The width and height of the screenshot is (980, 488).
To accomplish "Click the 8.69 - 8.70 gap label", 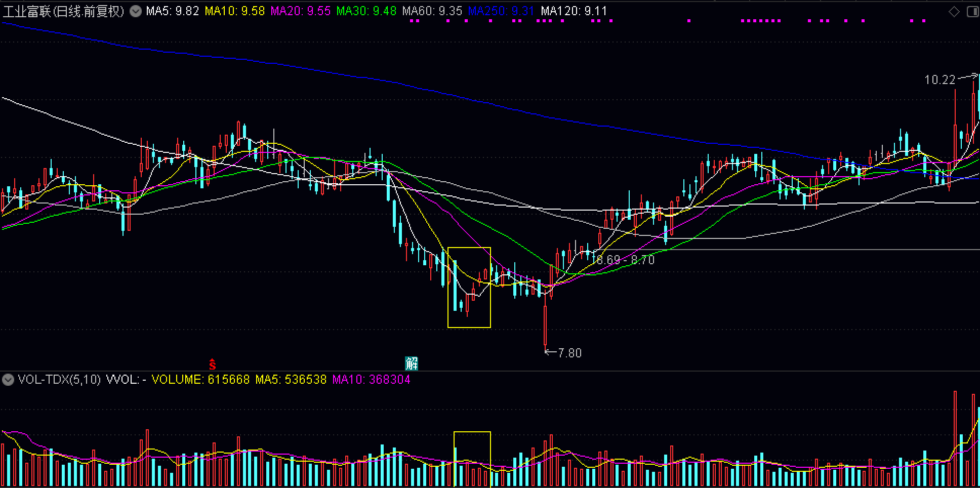I will (x=625, y=260).
